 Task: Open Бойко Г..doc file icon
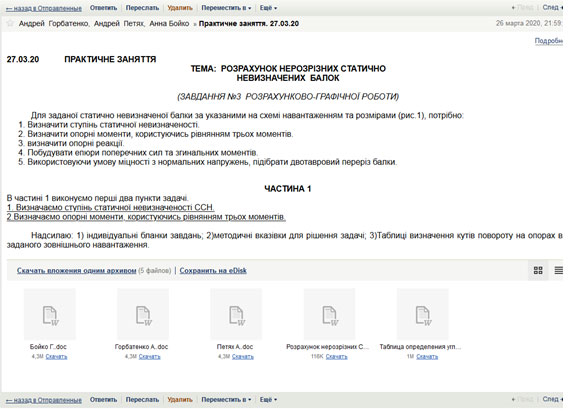(x=50, y=315)
